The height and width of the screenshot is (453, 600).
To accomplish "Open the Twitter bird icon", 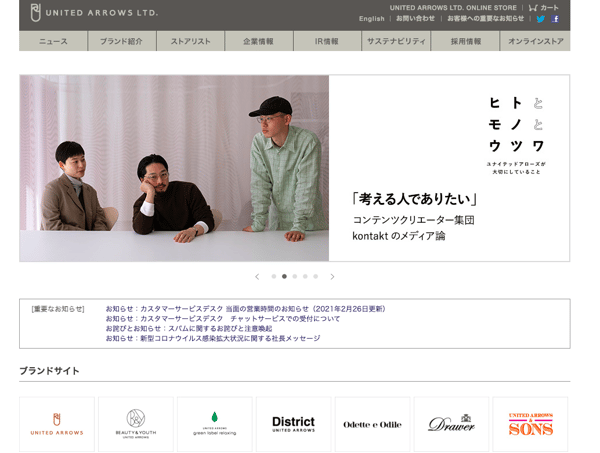I will tap(540, 19).
